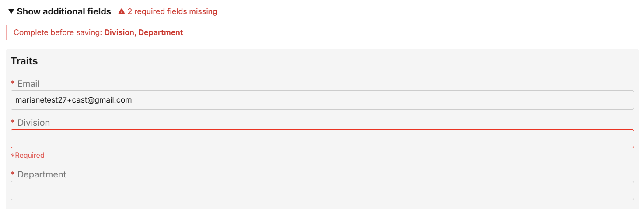The width and height of the screenshot is (644, 209).
Task: Click the red warning triangle icon
Action: coord(122,11)
